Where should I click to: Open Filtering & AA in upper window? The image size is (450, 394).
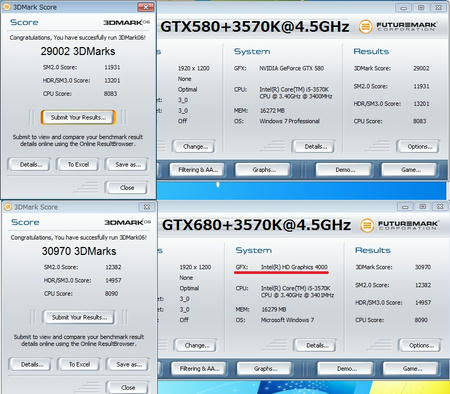(x=197, y=170)
